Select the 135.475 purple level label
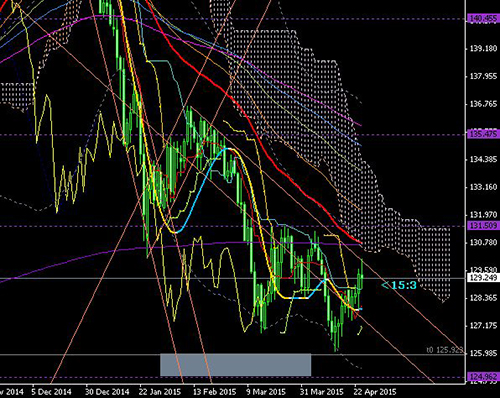Image resolution: width=500 pixels, height=398 pixels. click(x=483, y=134)
